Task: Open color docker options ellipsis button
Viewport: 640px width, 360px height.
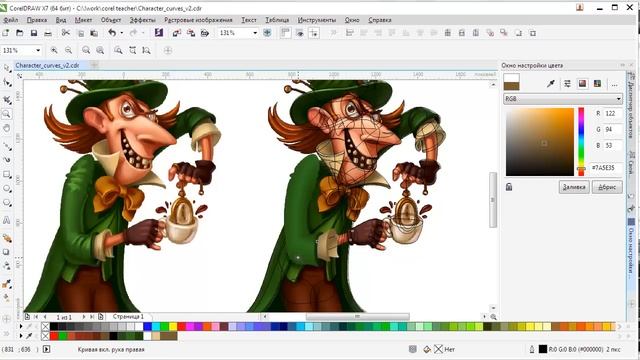Action: [614, 84]
